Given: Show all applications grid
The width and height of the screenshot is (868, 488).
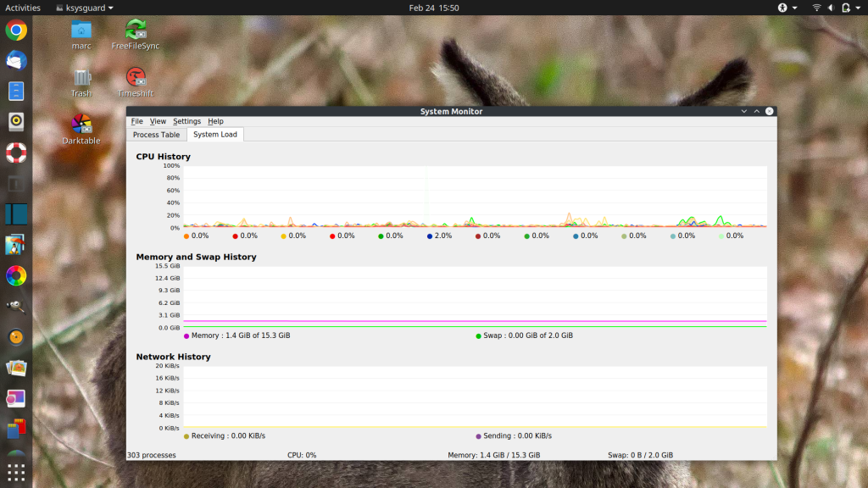Looking at the screenshot, I should (x=16, y=472).
